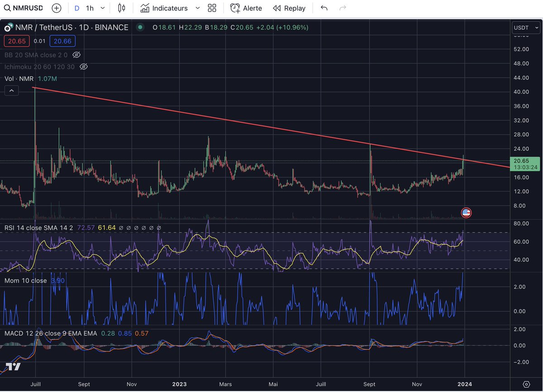543x392 pixels.
Task: Click the red 20.65 sell price button
Action: pyautogui.click(x=17, y=42)
